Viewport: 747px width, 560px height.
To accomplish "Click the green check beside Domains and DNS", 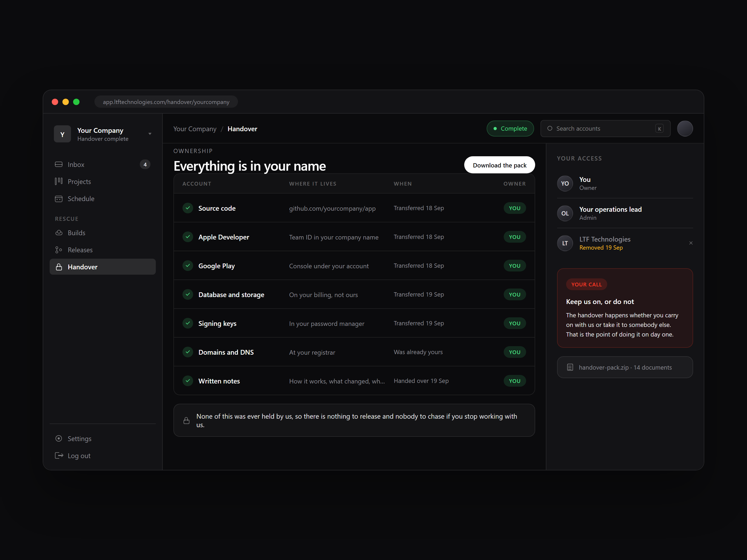I will [x=188, y=352].
